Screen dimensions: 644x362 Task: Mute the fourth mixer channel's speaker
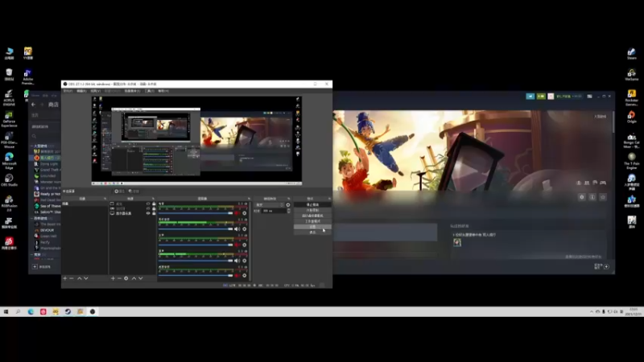point(237,261)
